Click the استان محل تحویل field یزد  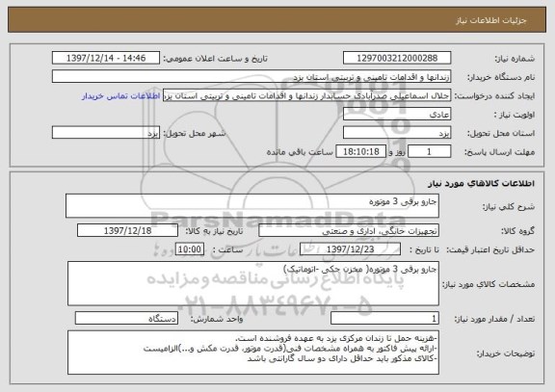(x=397, y=133)
